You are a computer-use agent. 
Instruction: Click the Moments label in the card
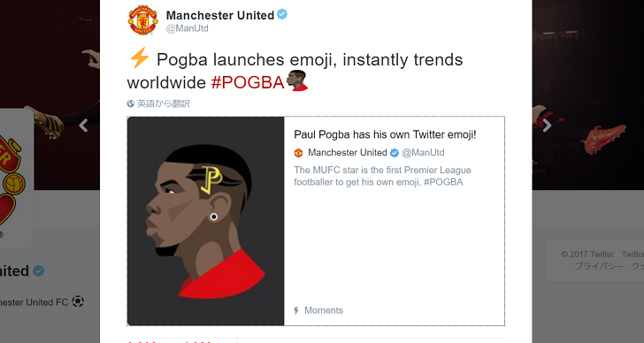[324, 310]
